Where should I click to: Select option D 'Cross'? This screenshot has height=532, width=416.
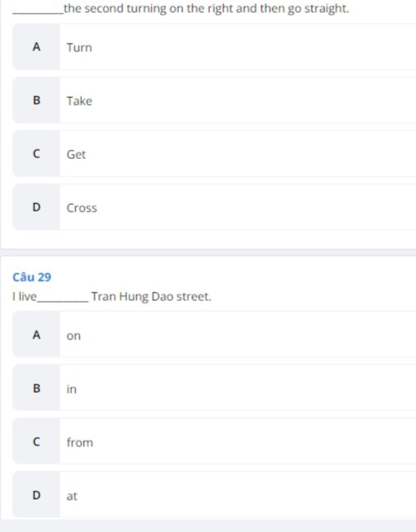click(214, 208)
